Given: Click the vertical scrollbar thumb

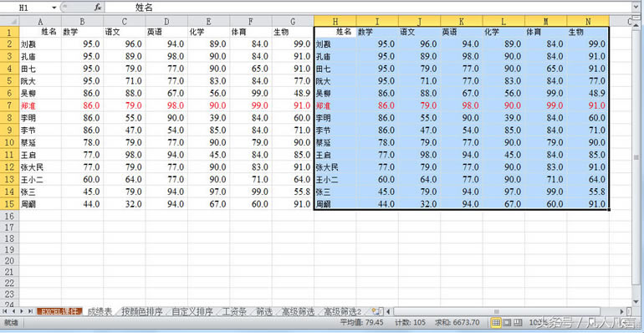Looking at the screenshot, I should 636,157.
